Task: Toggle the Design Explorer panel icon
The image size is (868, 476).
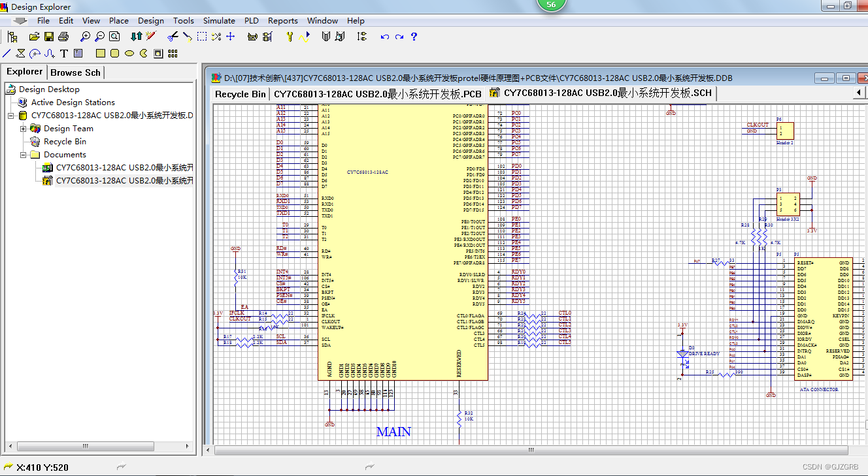Action: (x=12, y=37)
